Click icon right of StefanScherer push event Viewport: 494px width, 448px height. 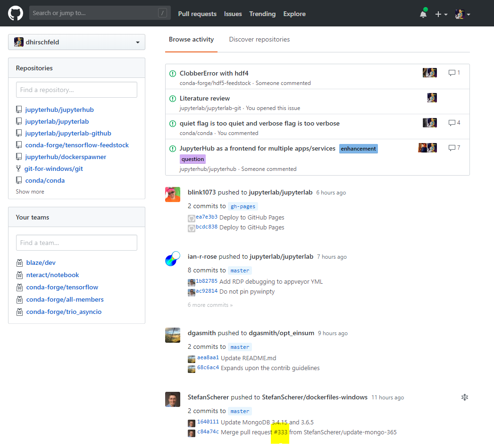[465, 397]
